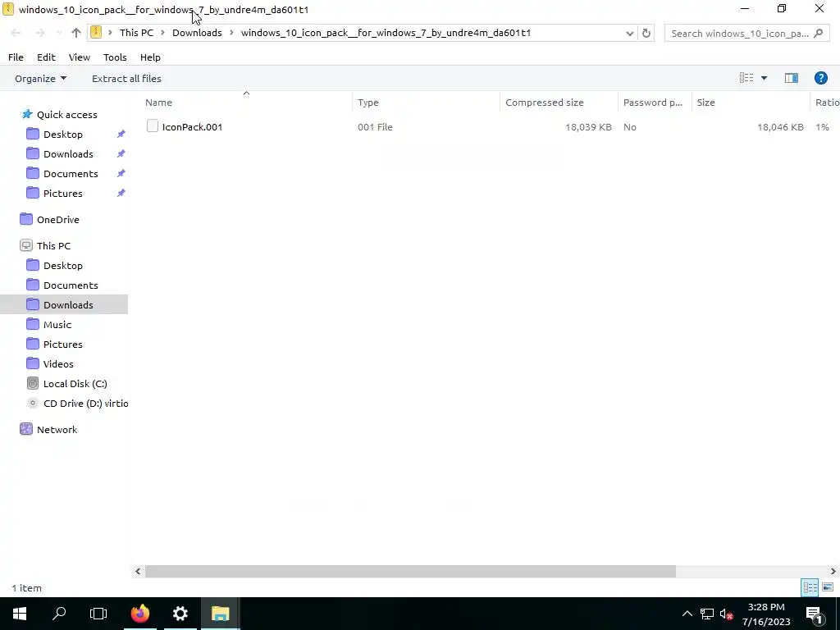This screenshot has width=840, height=630.
Task: Click chevron after This PC breadcrumb
Action: [x=163, y=33]
